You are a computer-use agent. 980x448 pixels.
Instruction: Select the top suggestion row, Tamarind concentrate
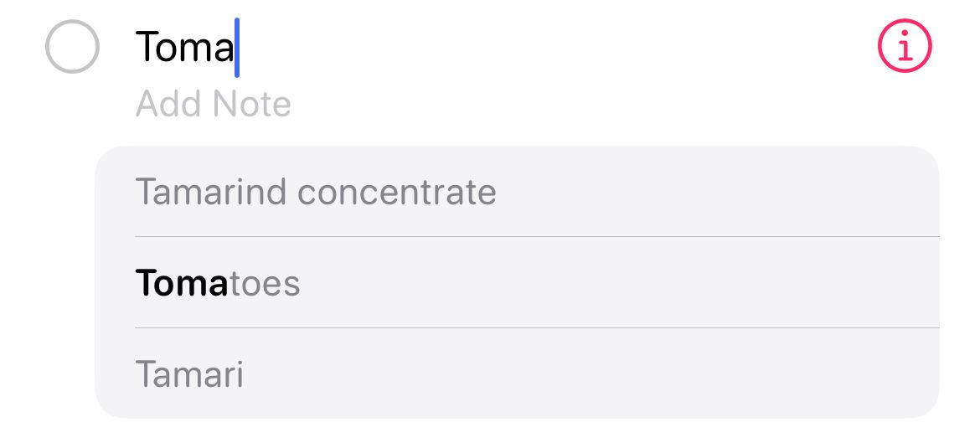tap(516, 193)
